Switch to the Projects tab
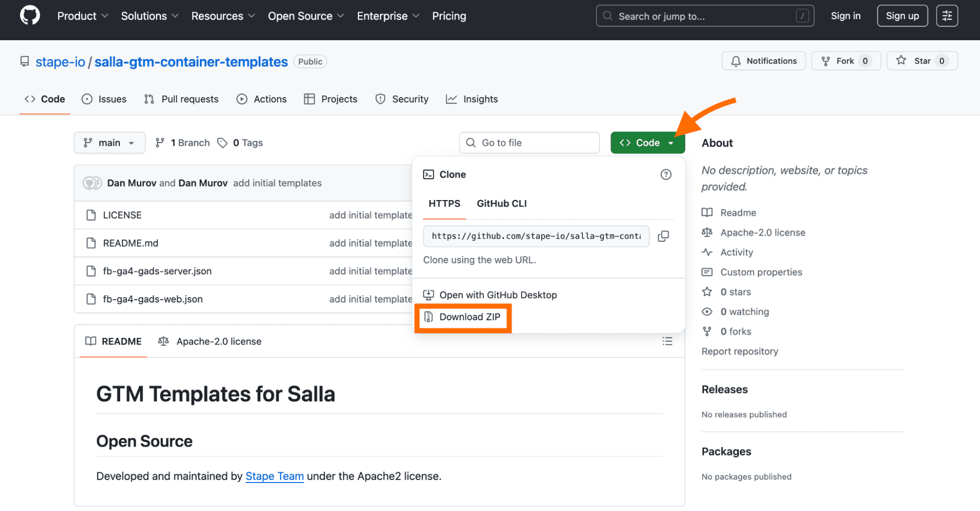Screen dimensions: 980x511 330,99
